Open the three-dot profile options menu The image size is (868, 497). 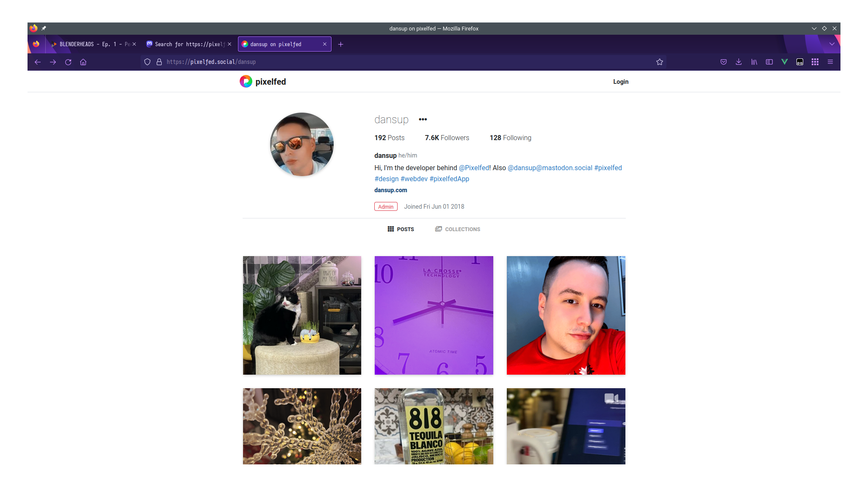tap(423, 119)
